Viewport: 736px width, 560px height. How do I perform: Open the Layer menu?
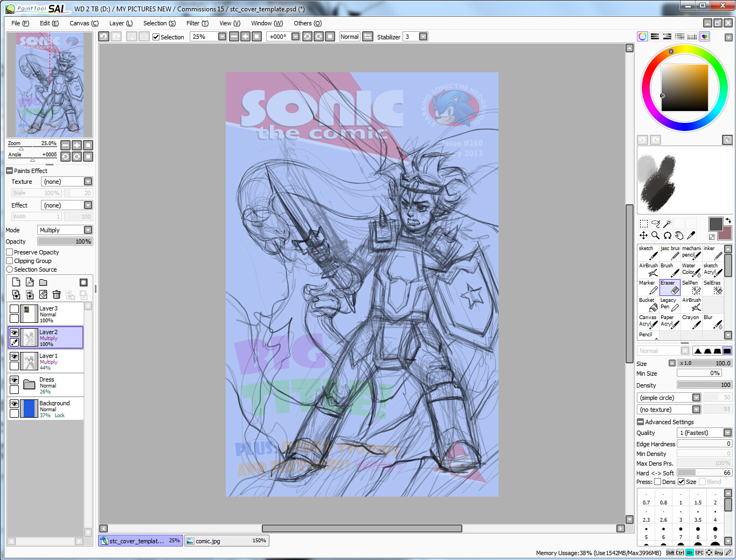121,23
